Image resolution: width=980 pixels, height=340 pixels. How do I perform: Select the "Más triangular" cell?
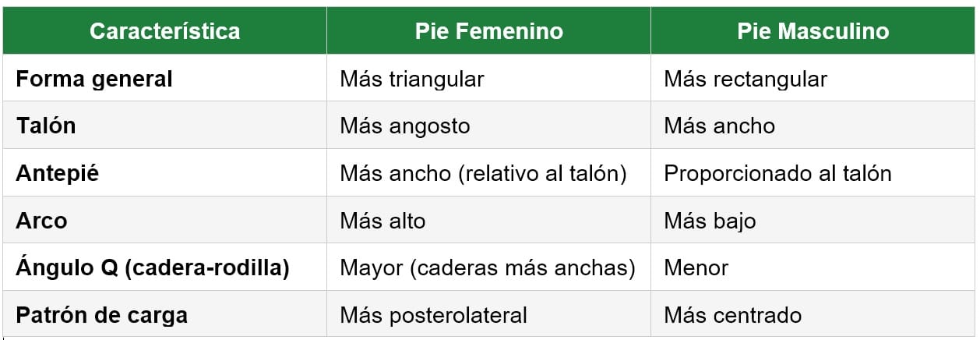click(412, 79)
